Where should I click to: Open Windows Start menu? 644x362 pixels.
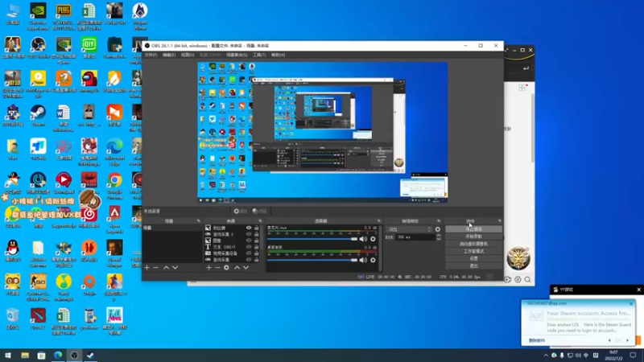coord(8,356)
